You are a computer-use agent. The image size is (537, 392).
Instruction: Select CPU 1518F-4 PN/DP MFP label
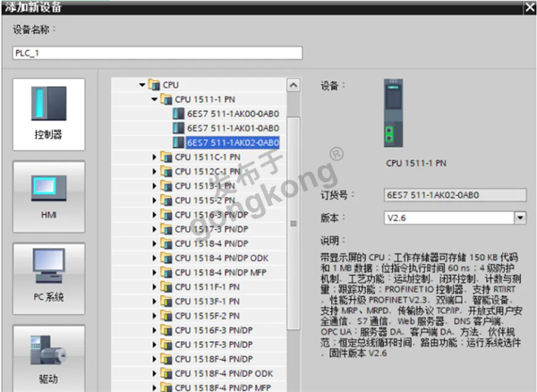tap(223, 388)
